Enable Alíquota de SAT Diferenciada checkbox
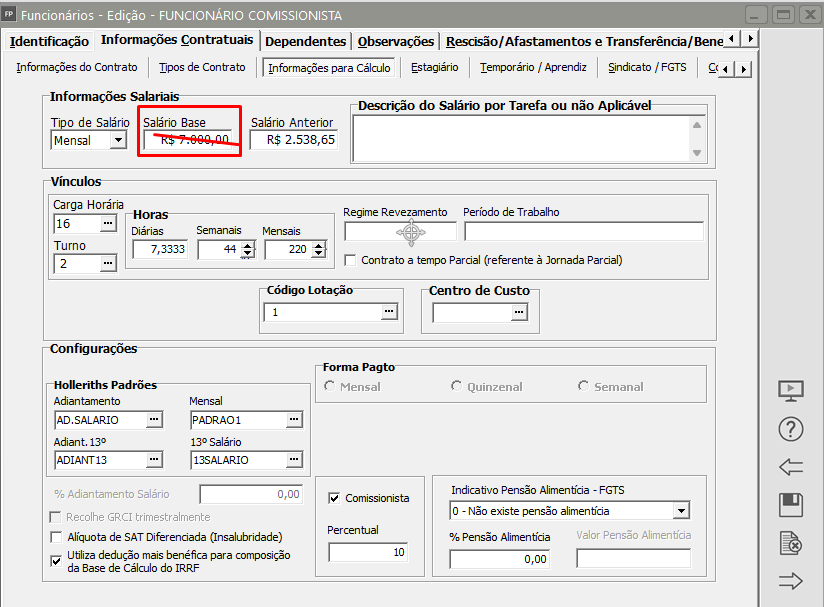Image resolution: width=824 pixels, height=607 pixels. click(x=56, y=537)
